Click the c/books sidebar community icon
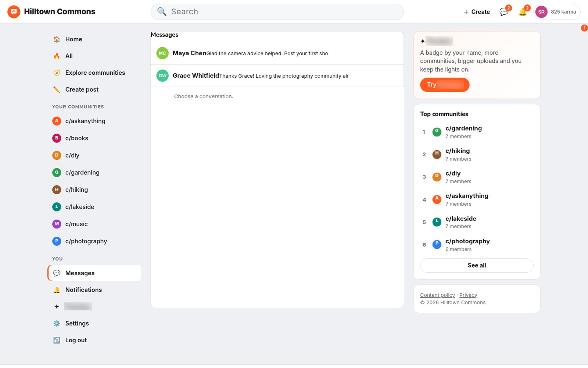This screenshot has height=368, width=588. pos(57,138)
